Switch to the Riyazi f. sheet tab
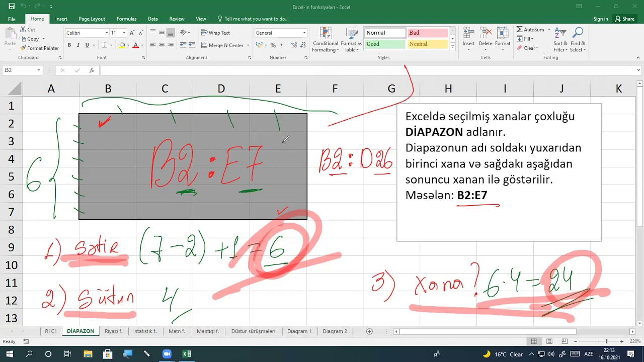The width and height of the screenshot is (644, 362). point(114,331)
